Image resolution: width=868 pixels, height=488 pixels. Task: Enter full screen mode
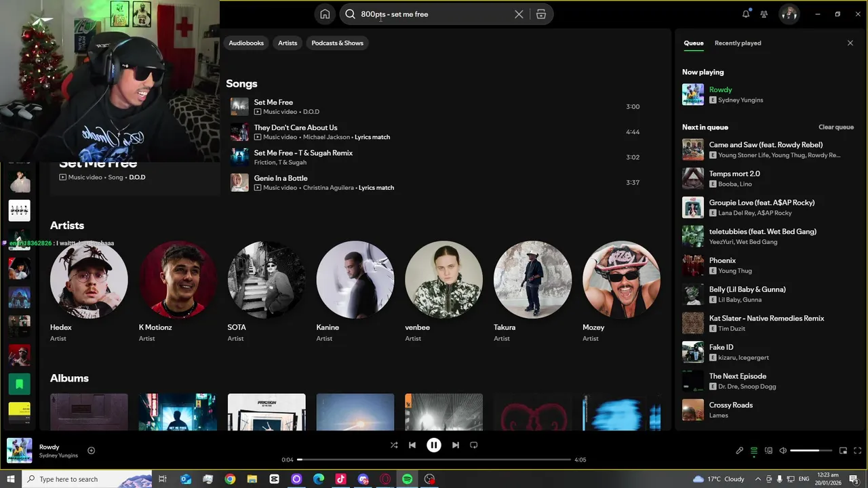[857, 451]
